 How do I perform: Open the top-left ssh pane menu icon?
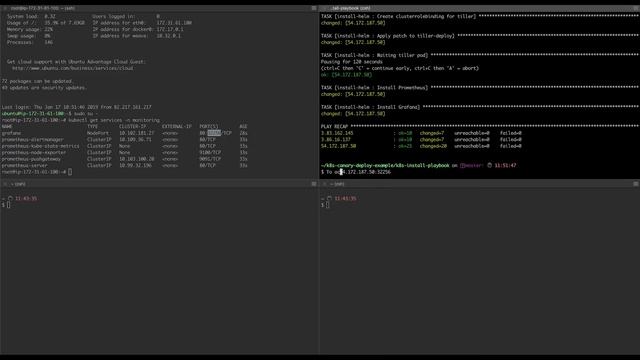coord(314,8)
